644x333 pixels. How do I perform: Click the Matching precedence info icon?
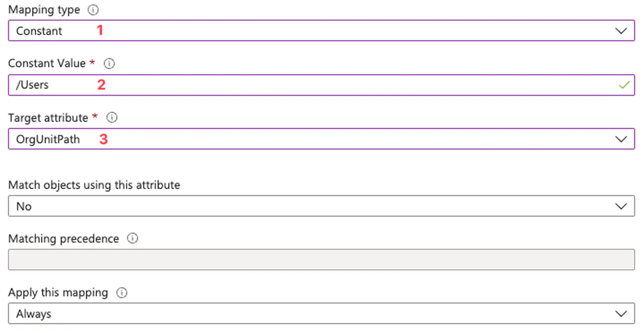(x=132, y=238)
